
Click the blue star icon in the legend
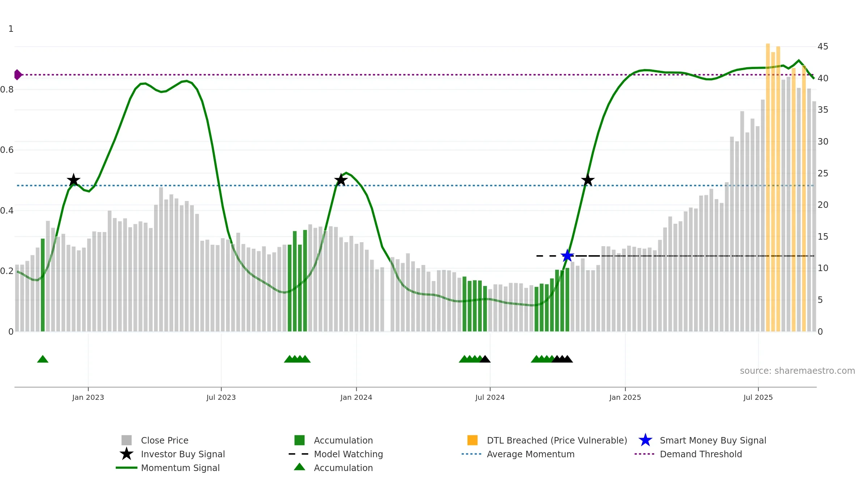[x=645, y=440]
